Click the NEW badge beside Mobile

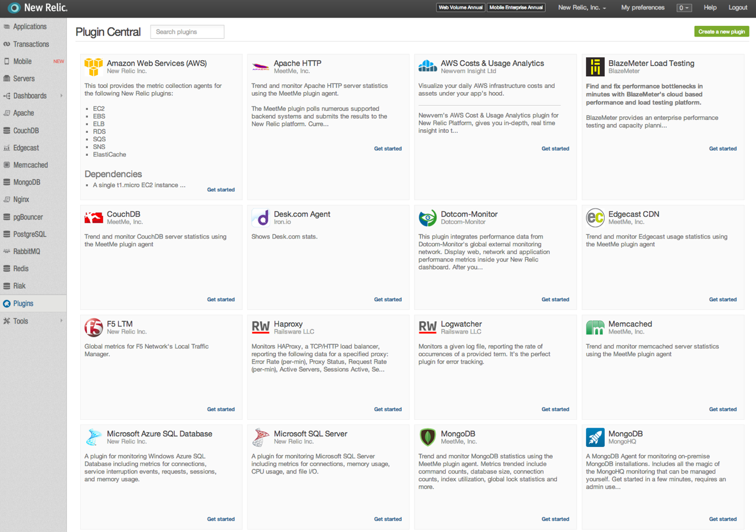pyautogui.click(x=58, y=61)
